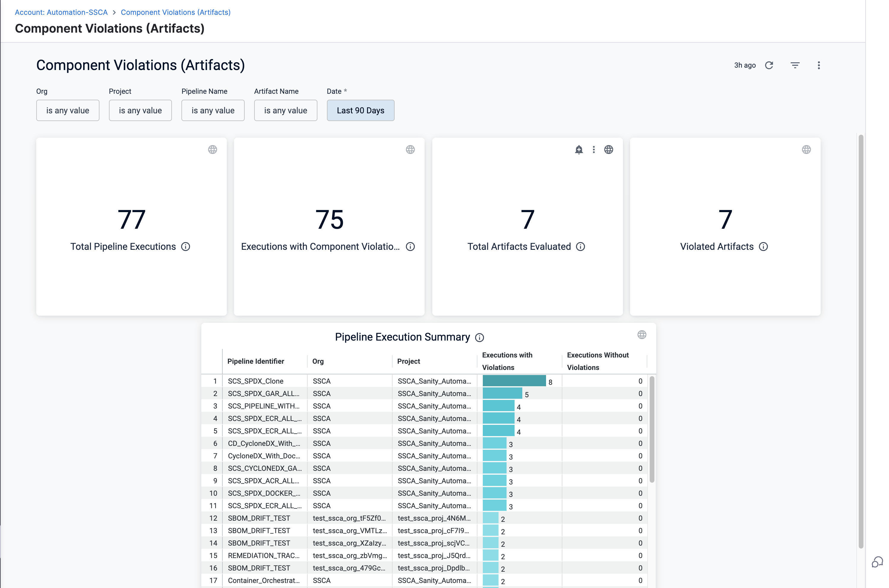Open dashboard three-dot actions menu
889x588 pixels.
[818, 65]
